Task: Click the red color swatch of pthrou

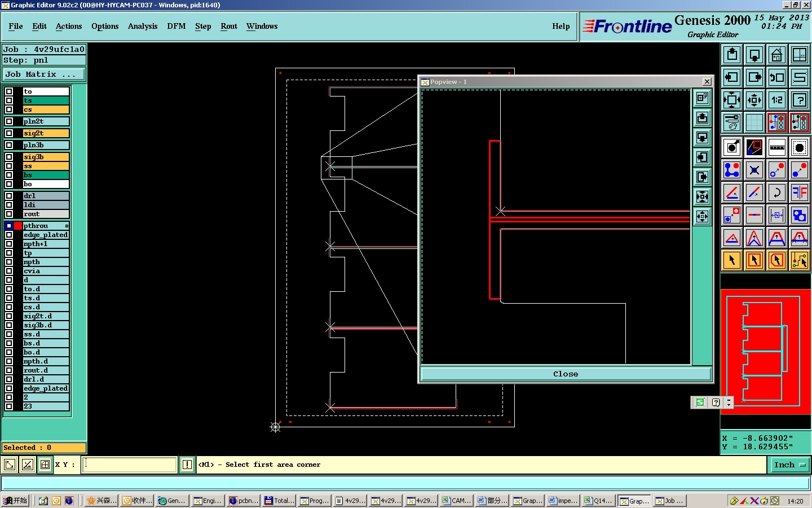Action: coord(18,226)
